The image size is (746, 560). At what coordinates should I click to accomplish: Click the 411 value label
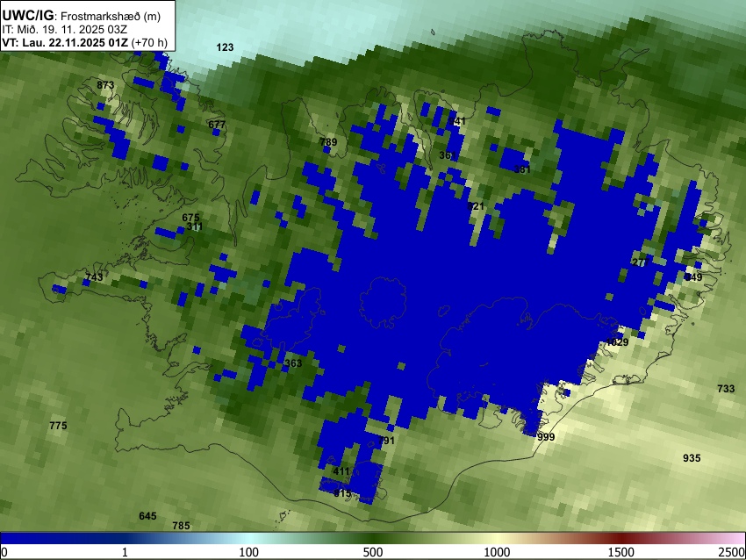coord(341,471)
